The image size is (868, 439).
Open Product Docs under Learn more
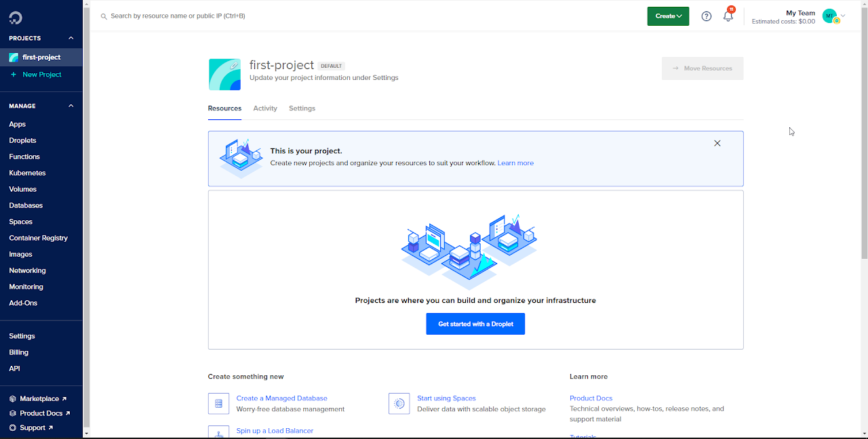pos(591,398)
